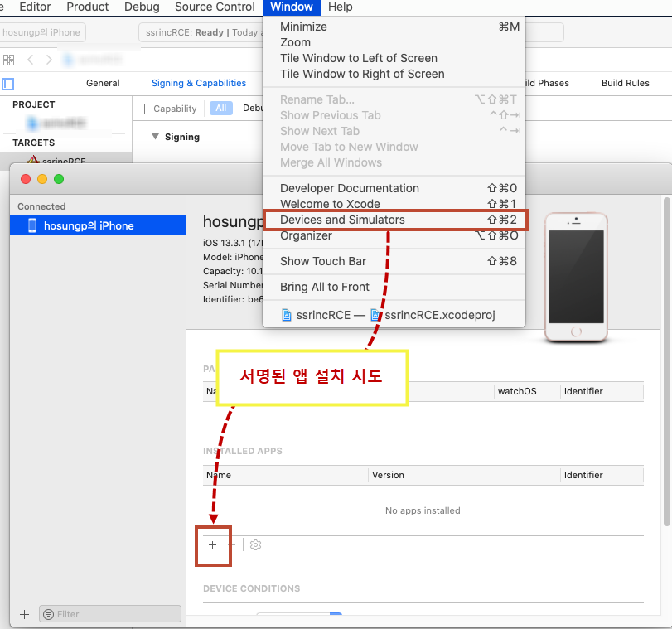Image resolution: width=672 pixels, height=629 pixels.
Task: Go back with the left chevron
Action: (x=30, y=60)
